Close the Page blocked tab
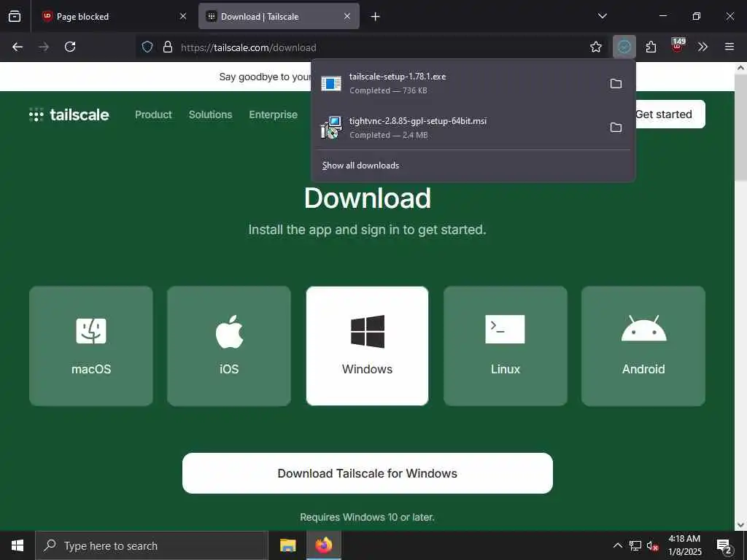Viewport: 747px width, 560px height. coord(183,16)
